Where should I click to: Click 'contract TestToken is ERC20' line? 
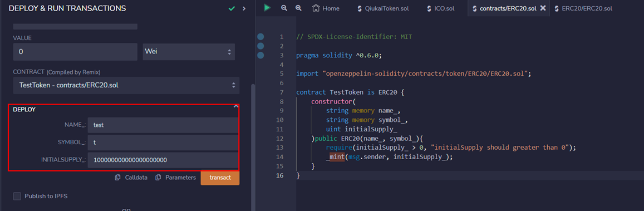[x=350, y=92]
